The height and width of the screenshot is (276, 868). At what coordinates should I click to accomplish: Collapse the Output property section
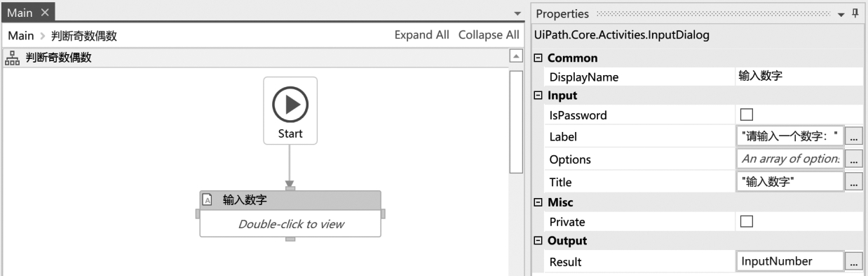pos(538,241)
